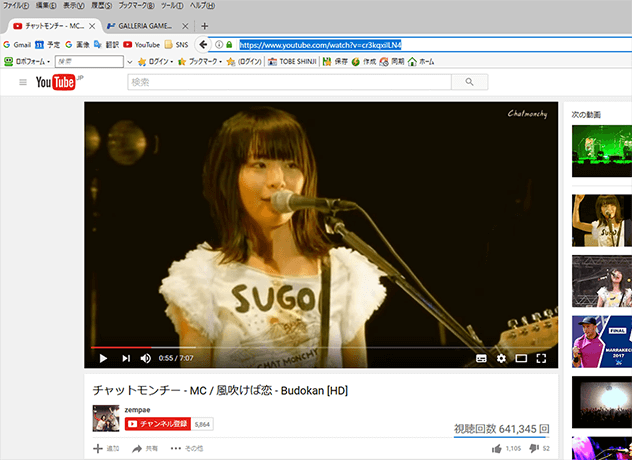632x460 pixels.
Task: Open the zempae channel name link
Action: pos(137,410)
